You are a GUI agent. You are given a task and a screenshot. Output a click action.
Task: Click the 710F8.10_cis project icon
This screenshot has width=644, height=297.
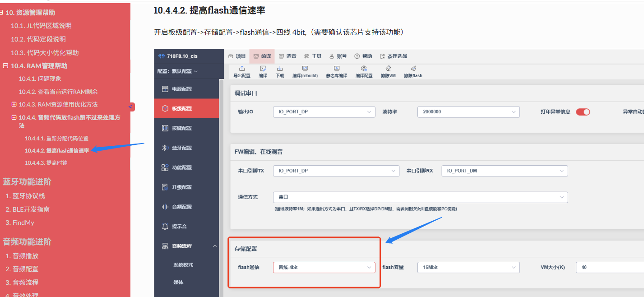click(x=162, y=56)
